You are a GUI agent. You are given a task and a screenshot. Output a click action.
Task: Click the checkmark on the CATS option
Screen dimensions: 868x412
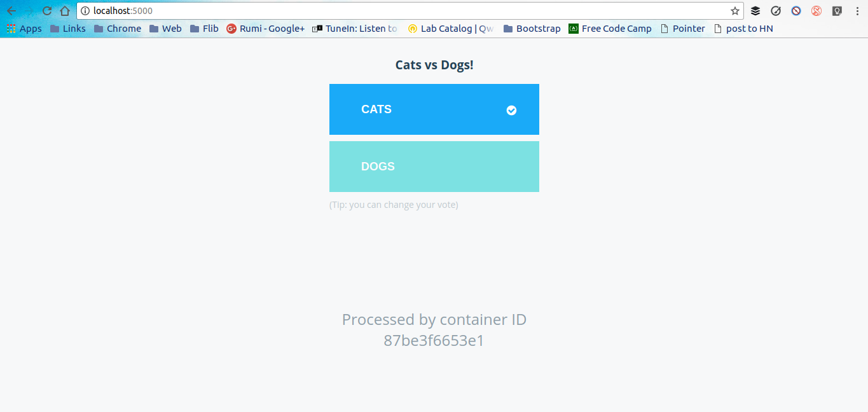[511, 111]
